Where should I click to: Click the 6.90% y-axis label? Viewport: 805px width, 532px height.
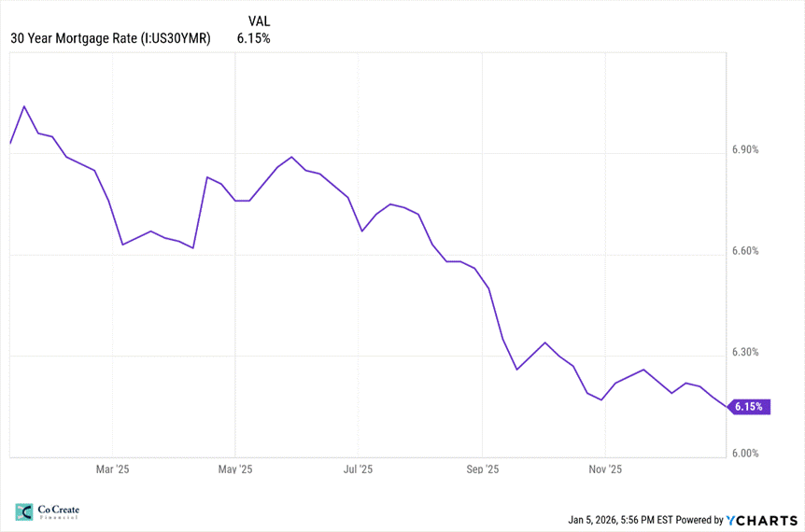(x=745, y=149)
